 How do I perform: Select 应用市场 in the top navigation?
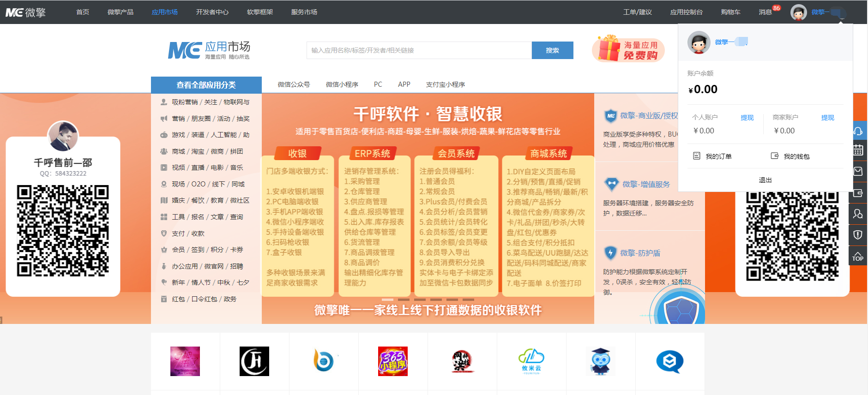tap(165, 12)
